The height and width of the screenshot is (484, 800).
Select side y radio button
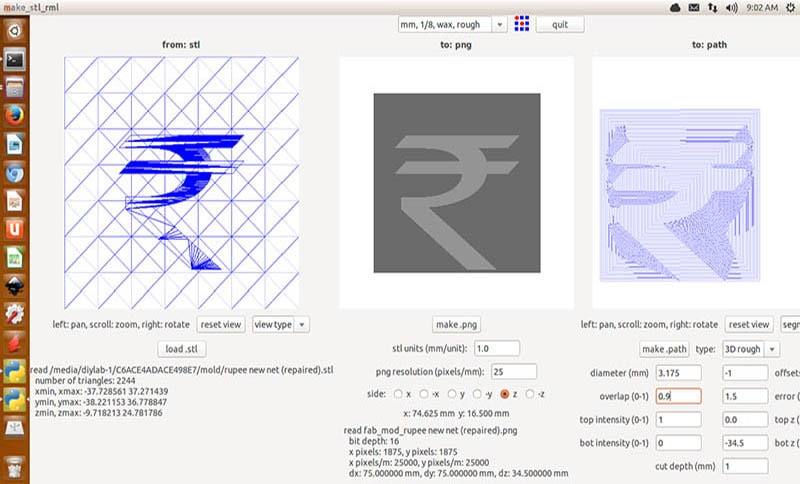(x=452, y=394)
